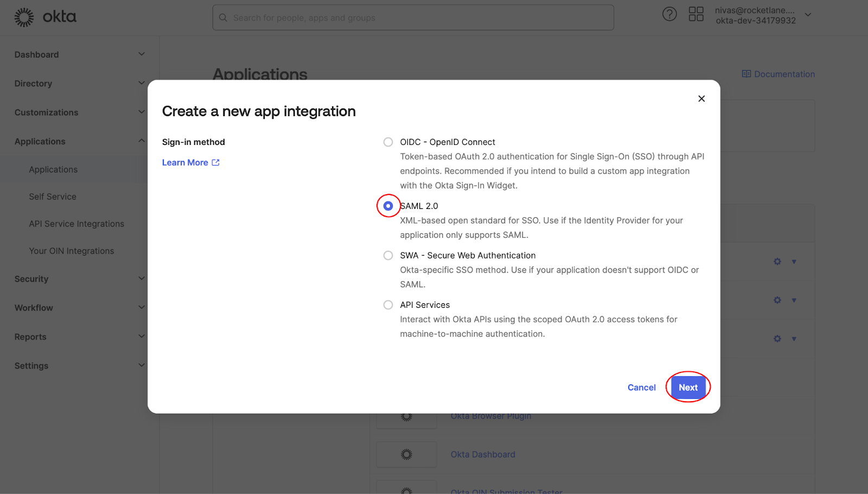Screen dimensions: 868x494
Task: Click the okta-dev-34179932 org name
Action: click(756, 21)
